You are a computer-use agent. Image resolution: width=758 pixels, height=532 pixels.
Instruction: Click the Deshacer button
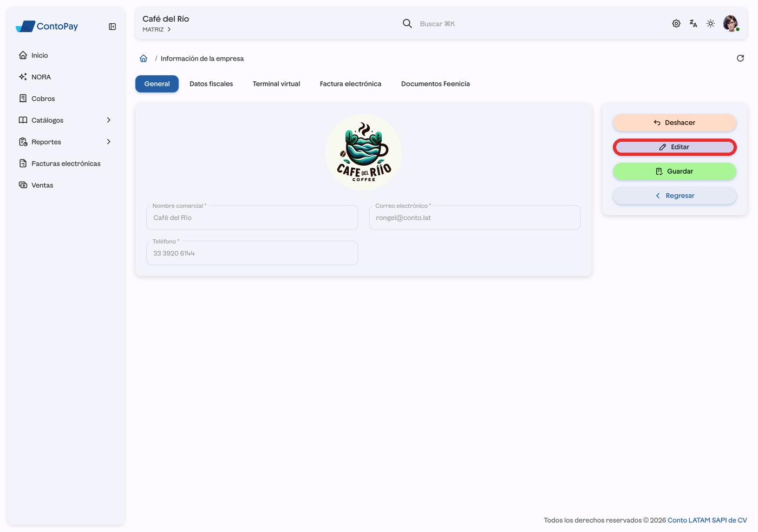(675, 123)
